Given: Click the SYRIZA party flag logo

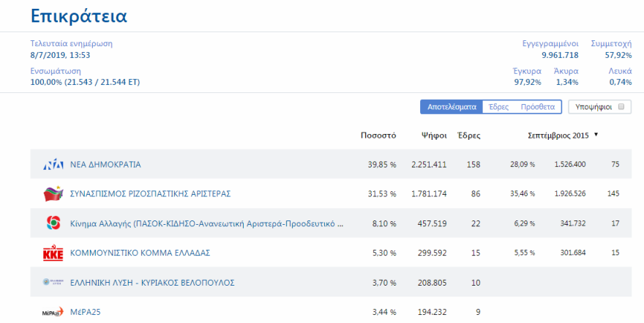Looking at the screenshot, I should click(53, 194).
